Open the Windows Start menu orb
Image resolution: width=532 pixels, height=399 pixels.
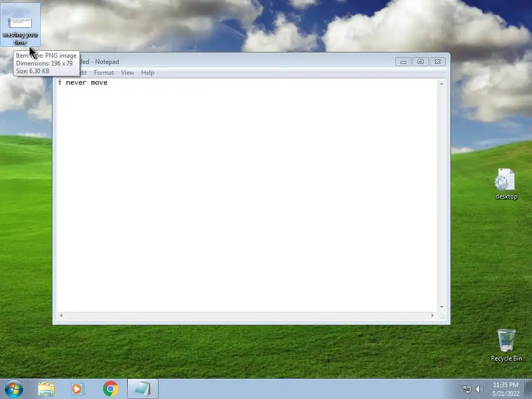14,389
